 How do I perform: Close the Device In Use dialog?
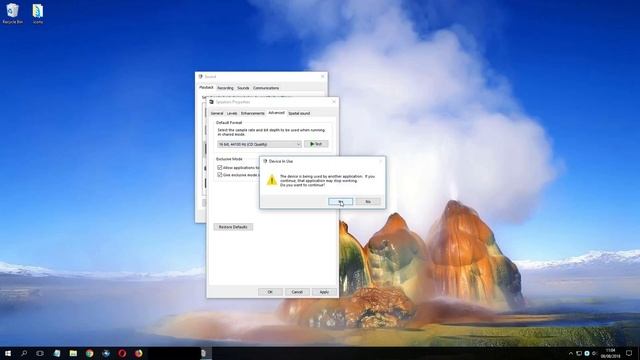tap(380, 161)
